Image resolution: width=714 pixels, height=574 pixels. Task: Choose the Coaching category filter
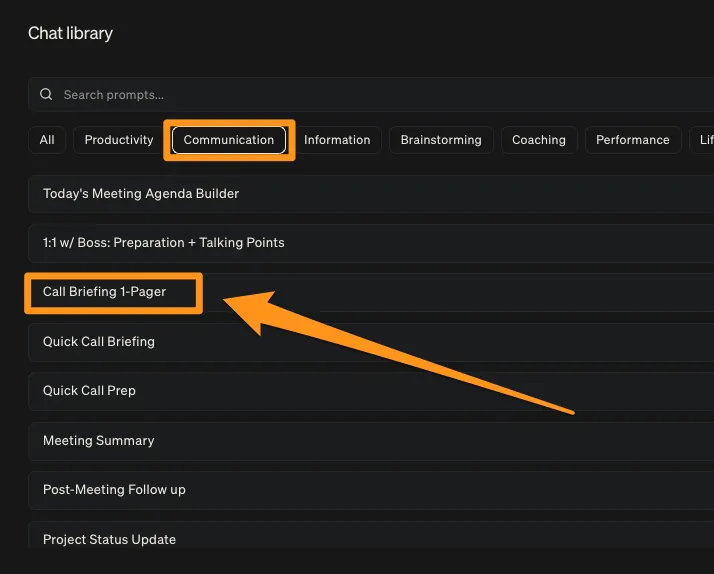[x=539, y=140]
